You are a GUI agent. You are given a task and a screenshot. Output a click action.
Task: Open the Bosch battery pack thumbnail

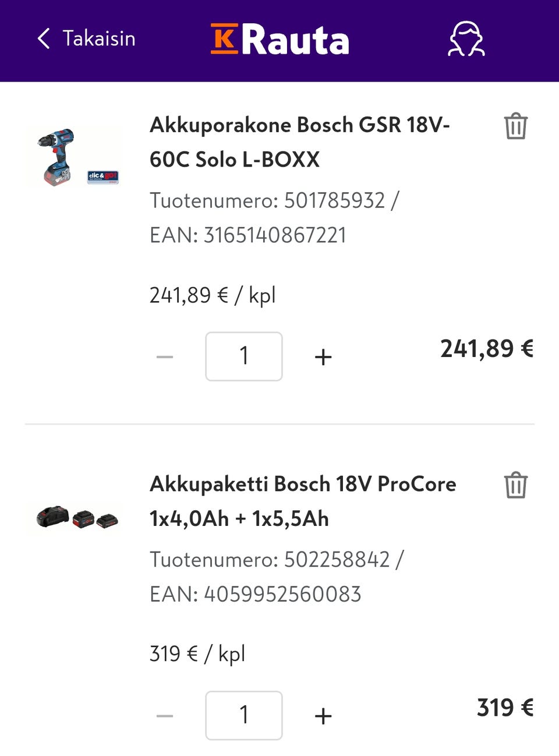76,517
